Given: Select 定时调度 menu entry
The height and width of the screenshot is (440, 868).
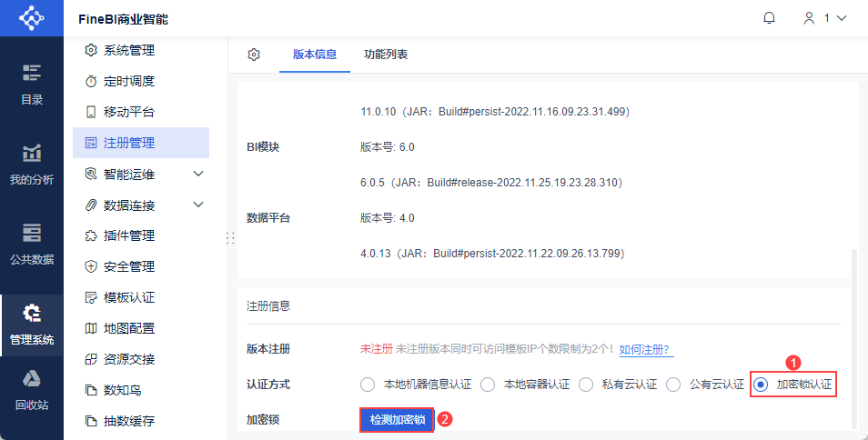Looking at the screenshot, I should pyautogui.click(x=141, y=81).
